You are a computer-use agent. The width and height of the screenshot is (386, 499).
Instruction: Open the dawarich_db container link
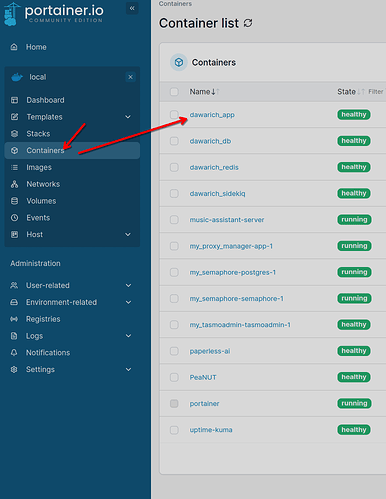tap(210, 141)
